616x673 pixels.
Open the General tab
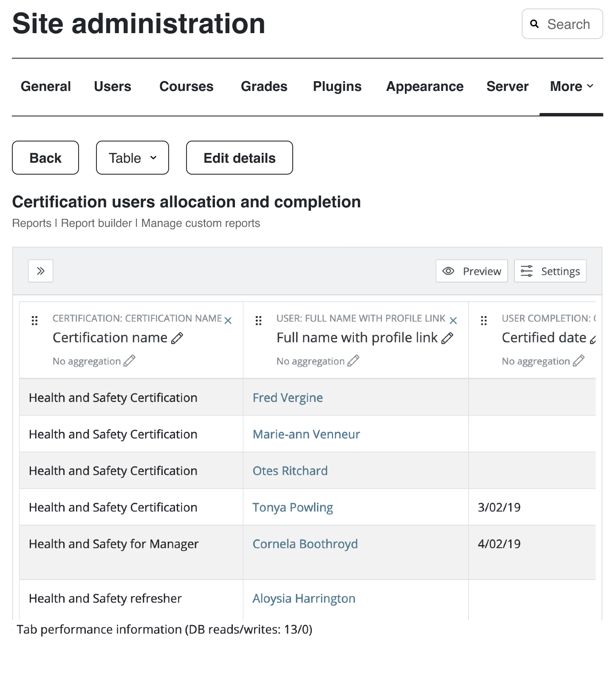(x=46, y=86)
